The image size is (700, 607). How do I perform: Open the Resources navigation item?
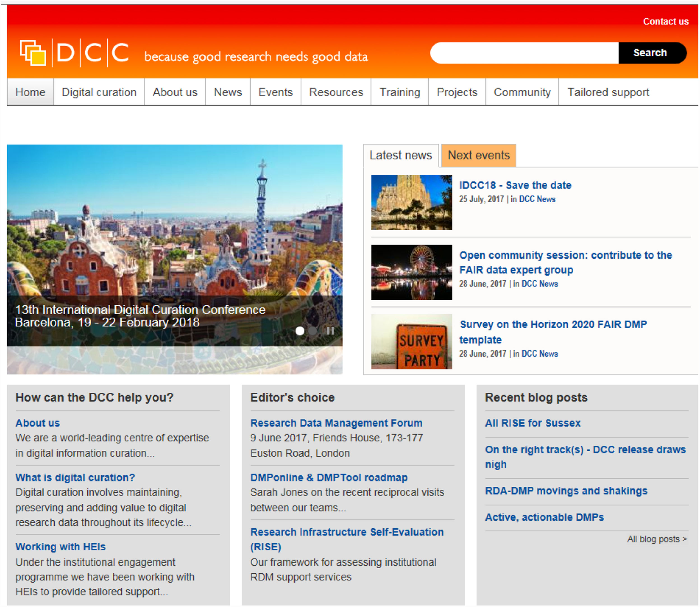(336, 92)
